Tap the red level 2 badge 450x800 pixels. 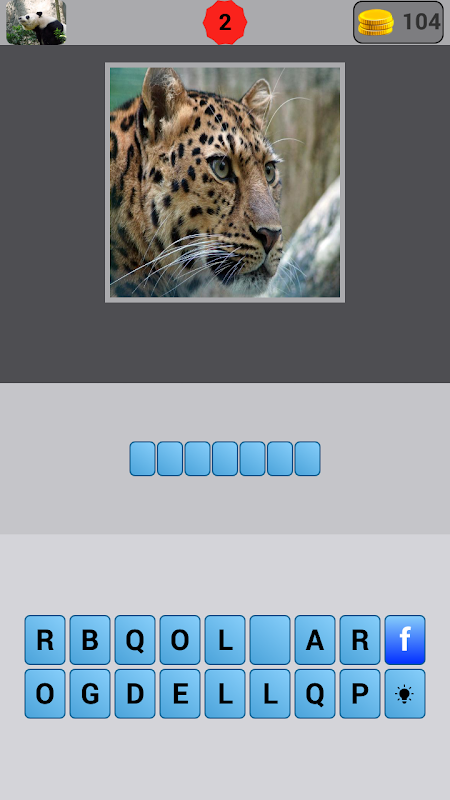[225, 22]
